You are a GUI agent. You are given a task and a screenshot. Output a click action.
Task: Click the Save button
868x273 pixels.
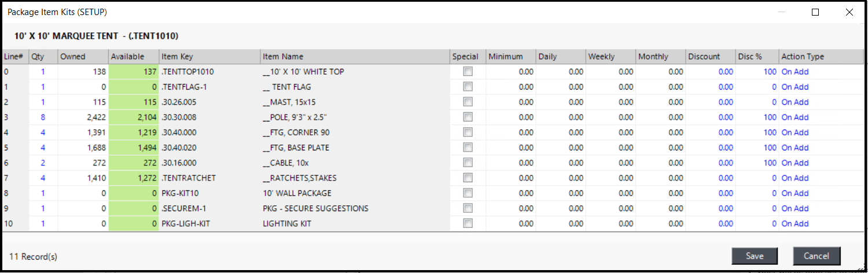pyautogui.click(x=754, y=256)
